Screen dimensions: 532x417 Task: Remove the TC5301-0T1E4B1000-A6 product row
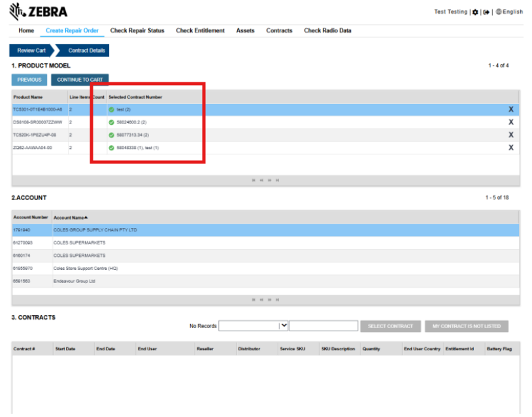(x=510, y=109)
